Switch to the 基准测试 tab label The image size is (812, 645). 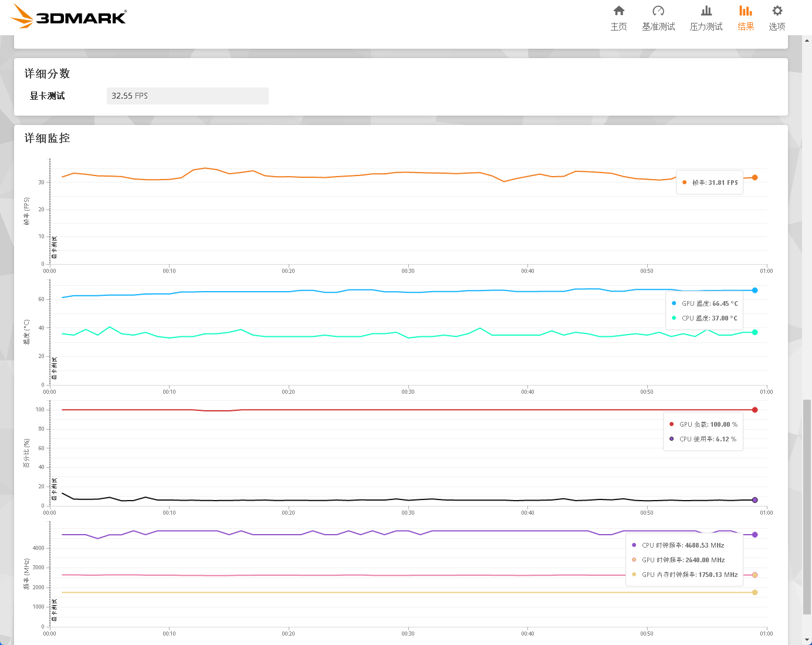658,26
